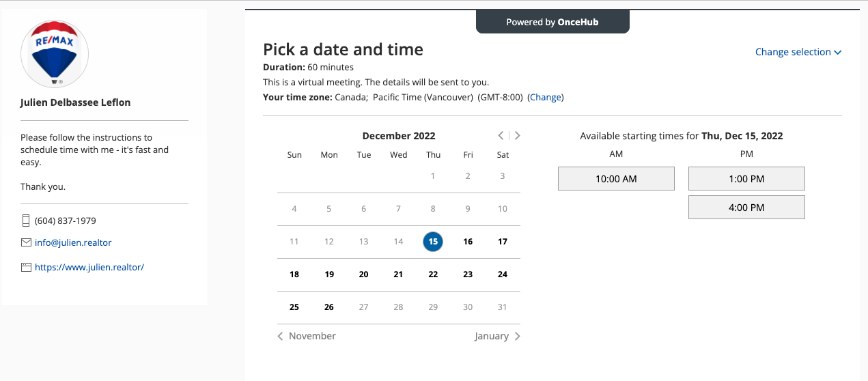
Task: Expand the Change selection dropdown
Action: point(798,52)
